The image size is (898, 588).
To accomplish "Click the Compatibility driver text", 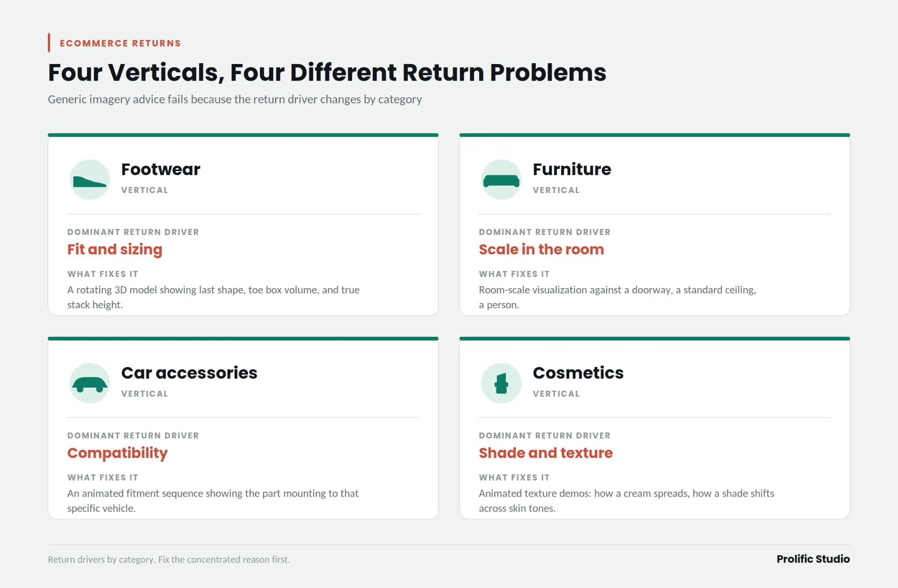I will tap(118, 453).
